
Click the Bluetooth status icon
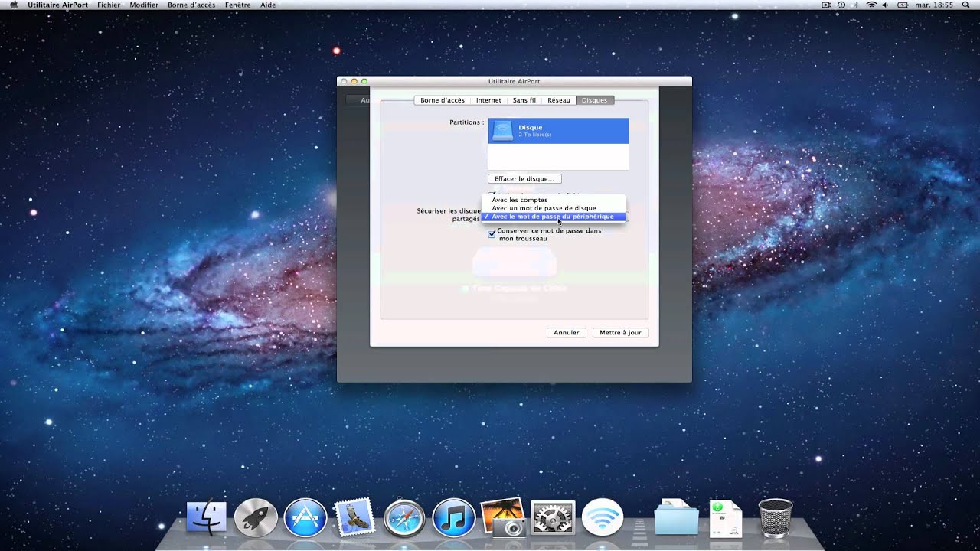855,5
